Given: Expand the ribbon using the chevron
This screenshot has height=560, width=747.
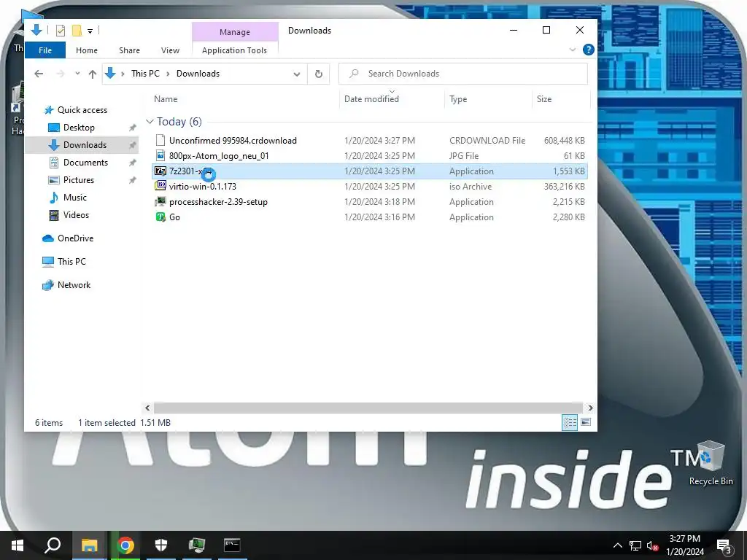Looking at the screenshot, I should [x=573, y=50].
